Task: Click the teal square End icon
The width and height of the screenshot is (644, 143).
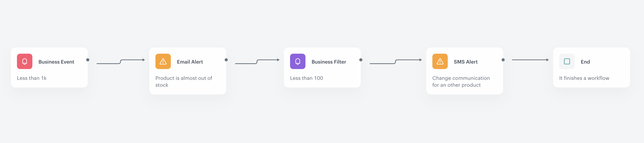Action: [567, 61]
